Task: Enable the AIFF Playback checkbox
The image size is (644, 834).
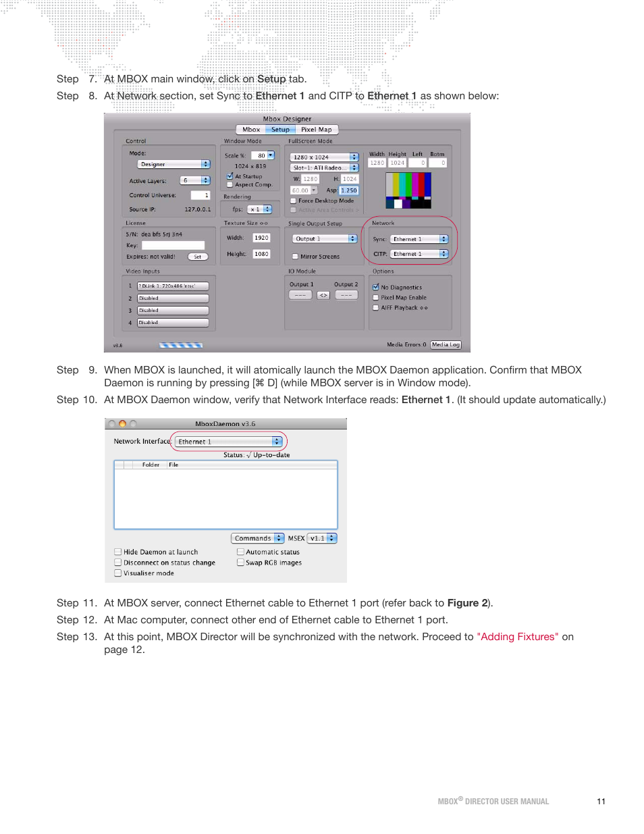Action: click(x=376, y=307)
